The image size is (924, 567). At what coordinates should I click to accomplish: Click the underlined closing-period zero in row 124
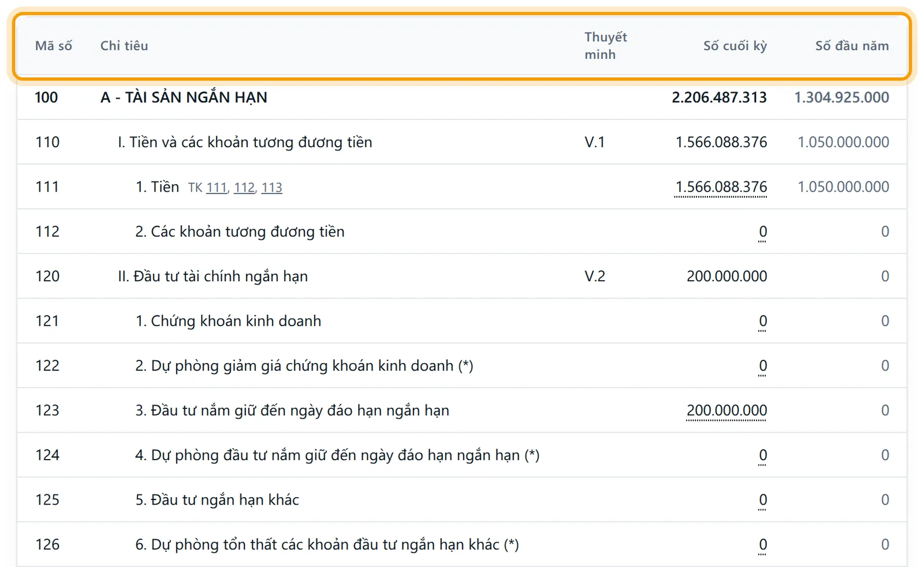(x=762, y=456)
